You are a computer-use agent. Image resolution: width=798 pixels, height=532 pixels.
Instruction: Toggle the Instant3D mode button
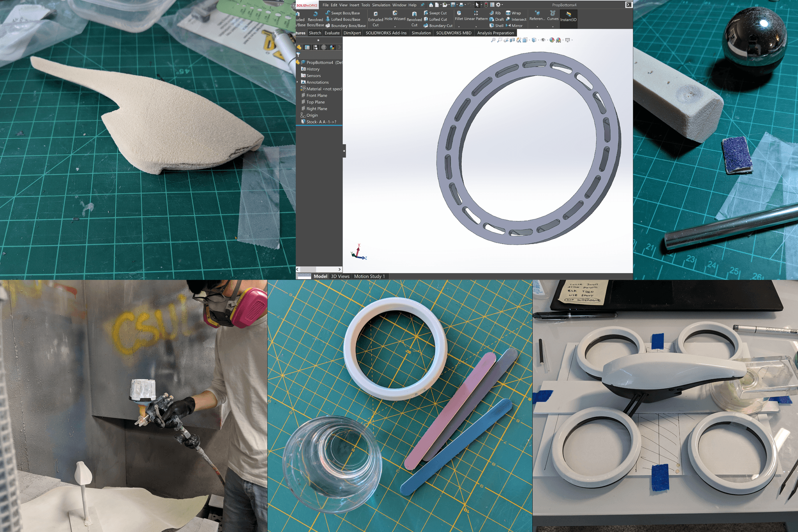568,17
